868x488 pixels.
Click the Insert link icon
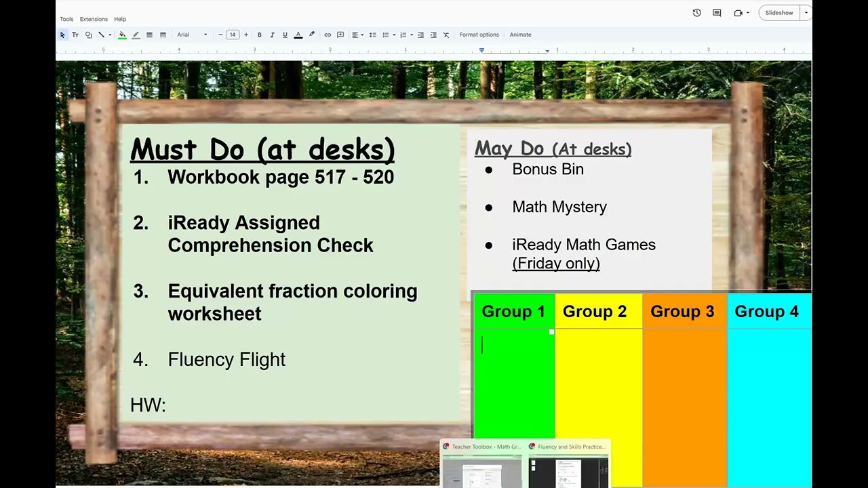pos(328,35)
